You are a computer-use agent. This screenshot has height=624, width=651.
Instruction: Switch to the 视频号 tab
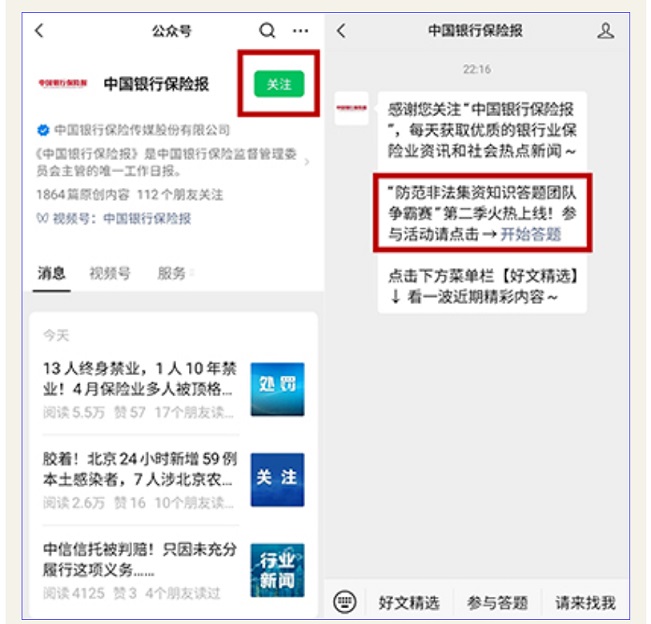[x=110, y=273]
